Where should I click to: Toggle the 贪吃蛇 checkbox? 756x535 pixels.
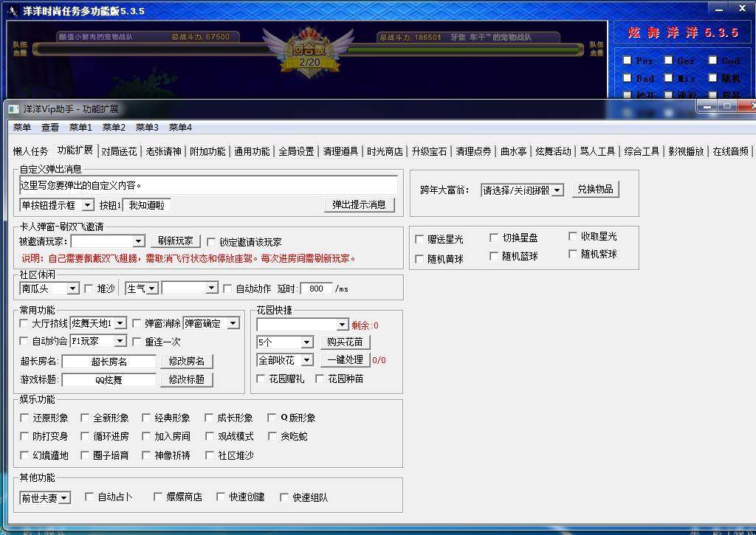(272, 436)
